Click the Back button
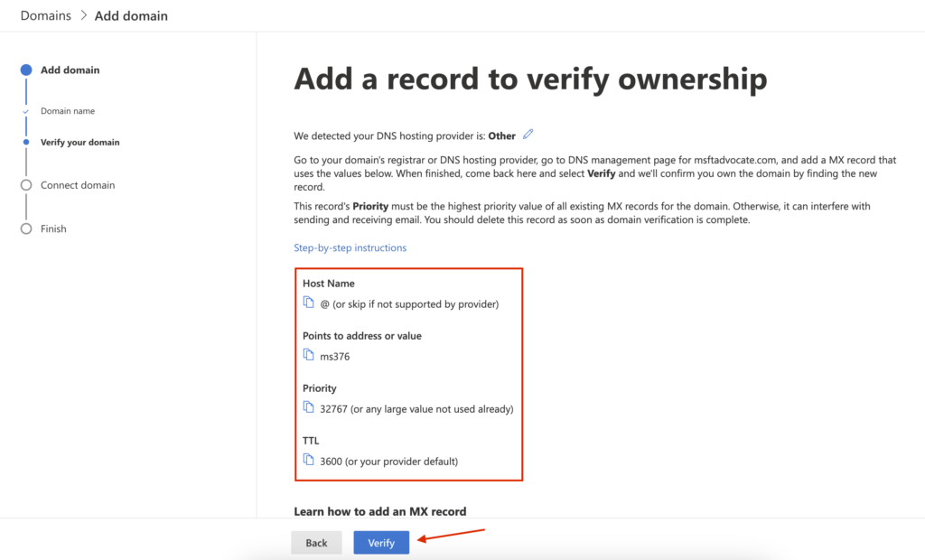The height and width of the screenshot is (560, 925). point(316,543)
